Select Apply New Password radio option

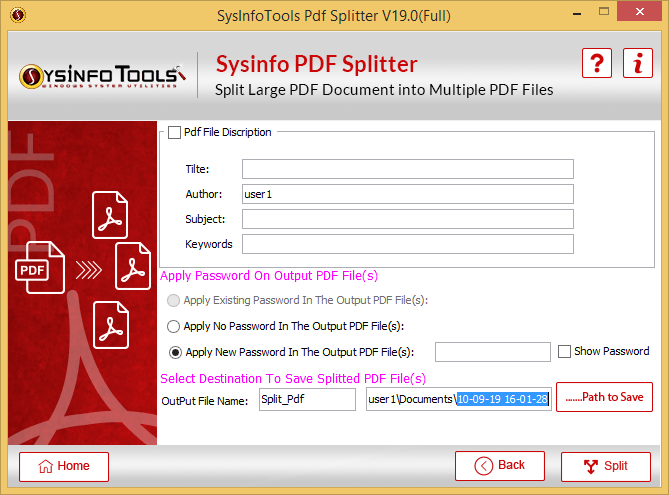click(175, 352)
